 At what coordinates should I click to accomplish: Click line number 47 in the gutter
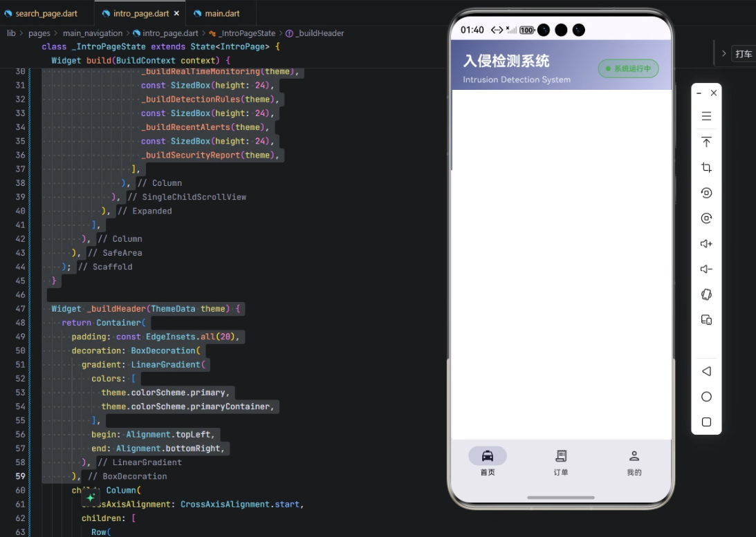tap(20, 309)
